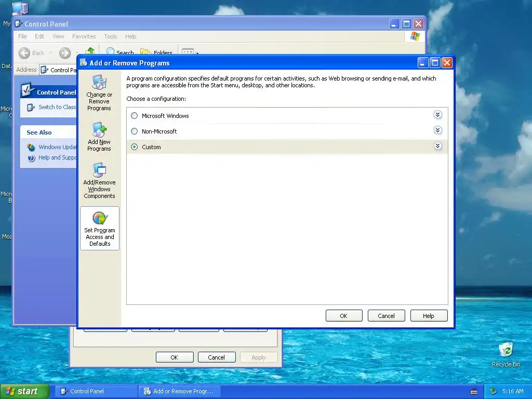Click the Forward arrow in Control Panel toolbar
The height and width of the screenshot is (399, 532).
65,52
